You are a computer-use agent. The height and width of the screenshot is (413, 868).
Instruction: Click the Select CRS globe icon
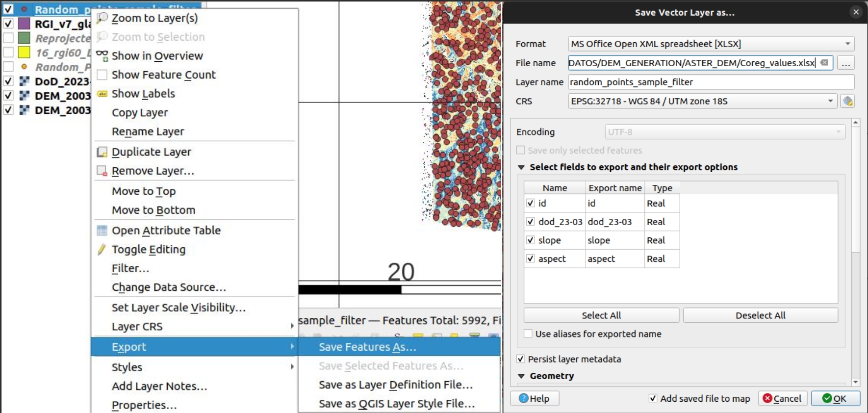(x=847, y=102)
